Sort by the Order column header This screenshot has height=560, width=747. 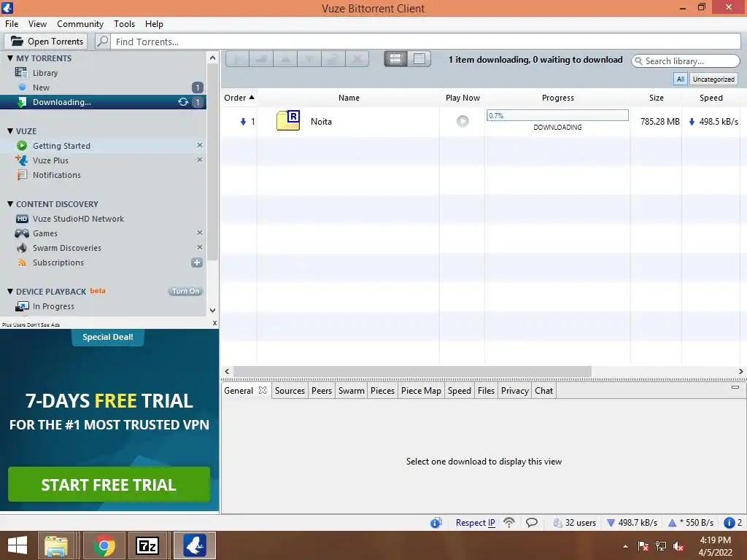(x=239, y=98)
